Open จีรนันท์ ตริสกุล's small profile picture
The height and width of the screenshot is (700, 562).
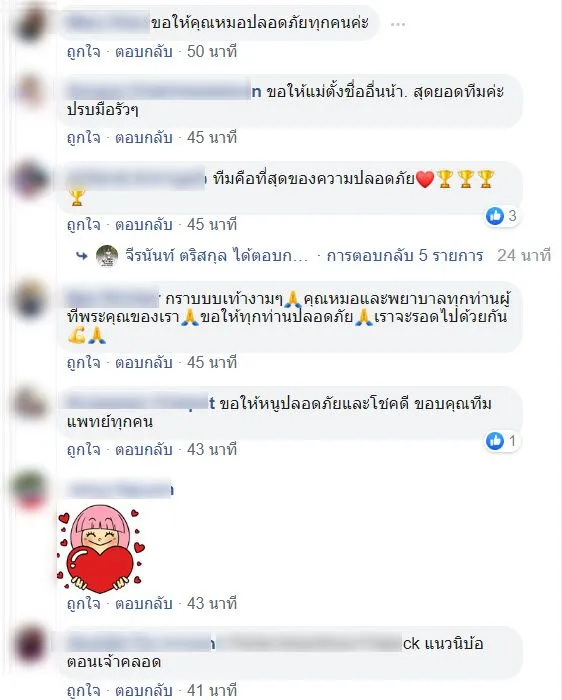pyautogui.click(x=107, y=256)
